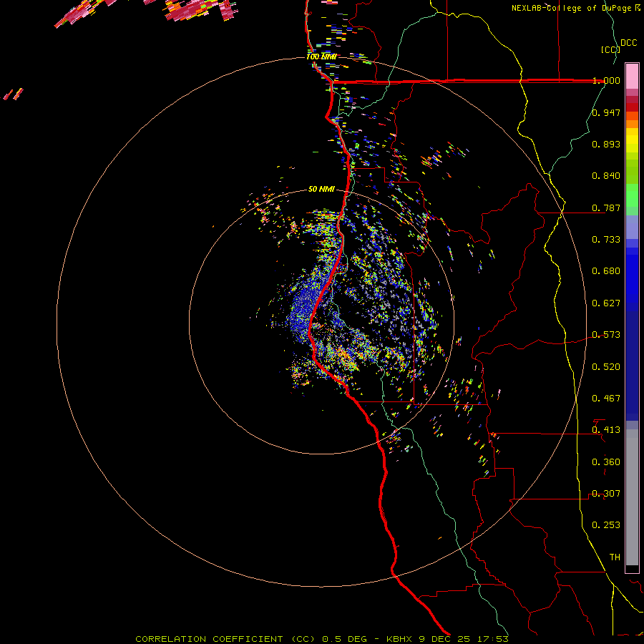
Task: Click the 0.467 scale label
Action: click(606, 399)
